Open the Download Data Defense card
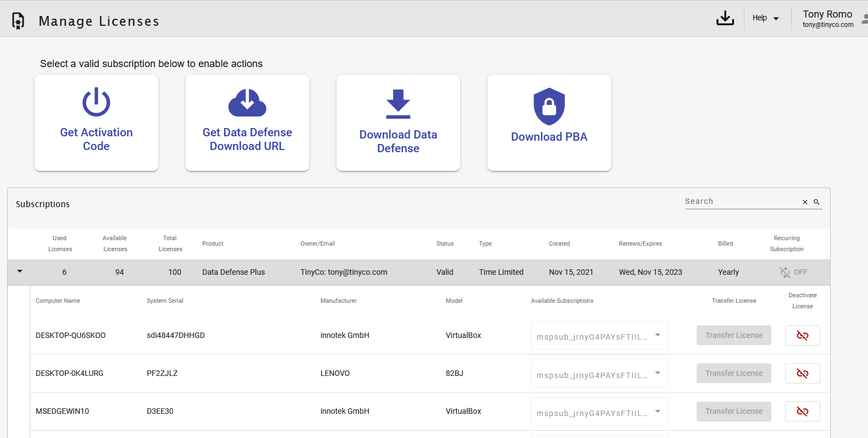The width and height of the screenshot is (868, 438). [x=398, y=123]
